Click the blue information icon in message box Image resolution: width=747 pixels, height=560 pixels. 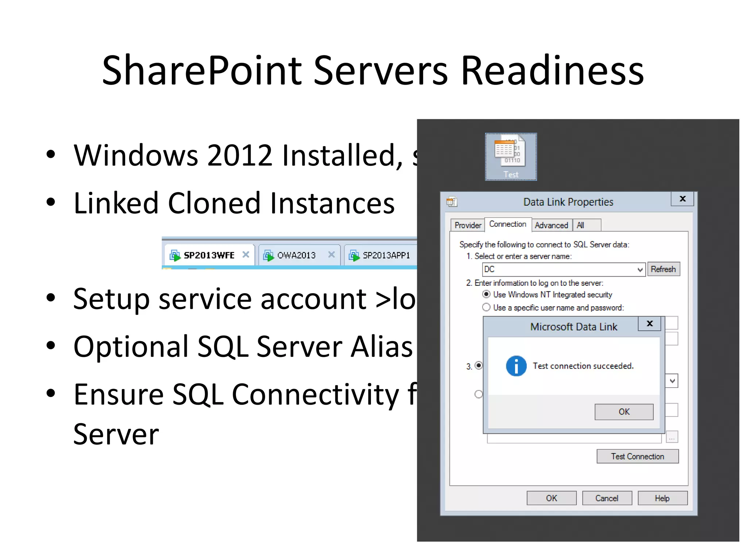point(516,366)
